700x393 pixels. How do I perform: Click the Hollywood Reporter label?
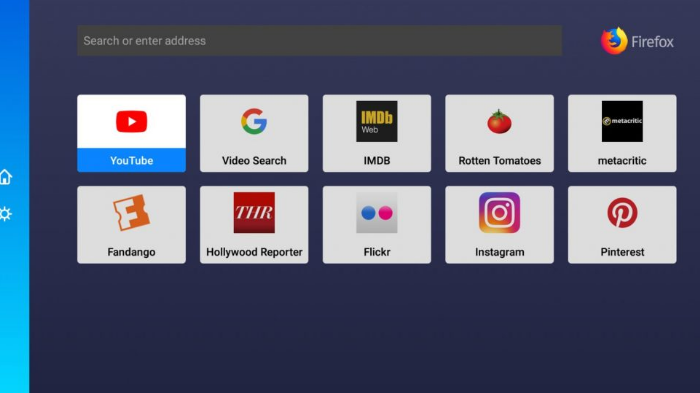[x=254, y=252]
